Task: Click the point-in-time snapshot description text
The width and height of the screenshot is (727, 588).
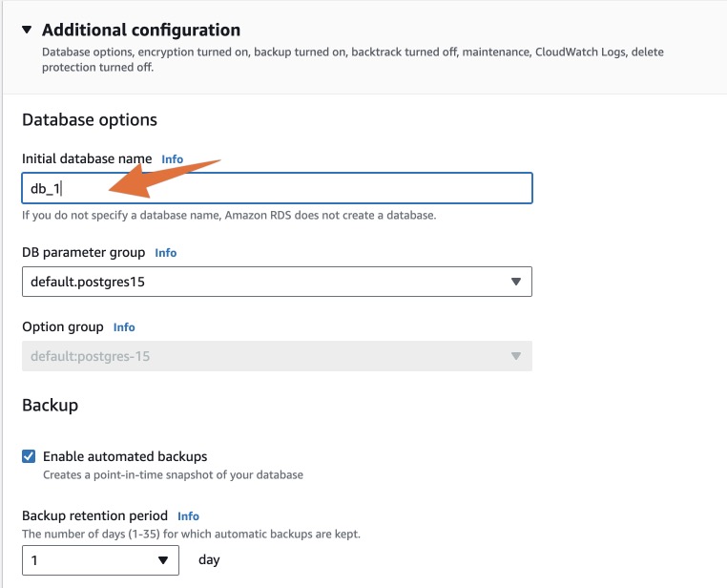Action: point(173,474)
